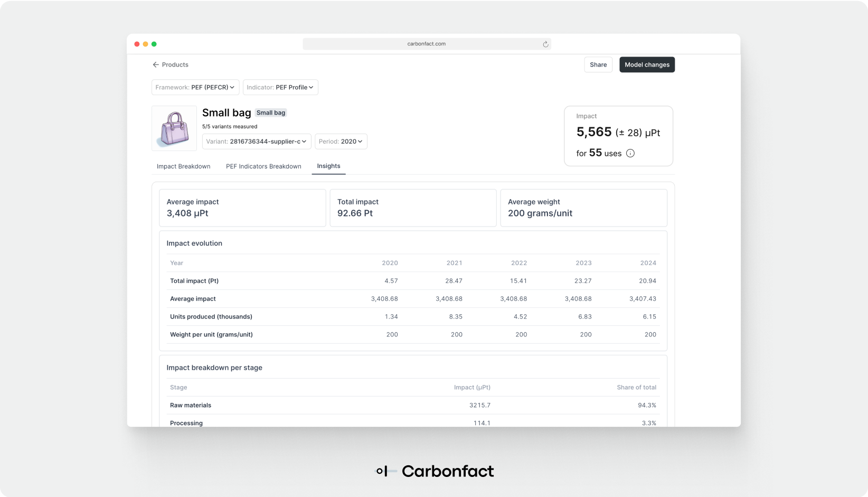Click the back arrow next to Products
The image size is (868, 497).
[155, 64]
